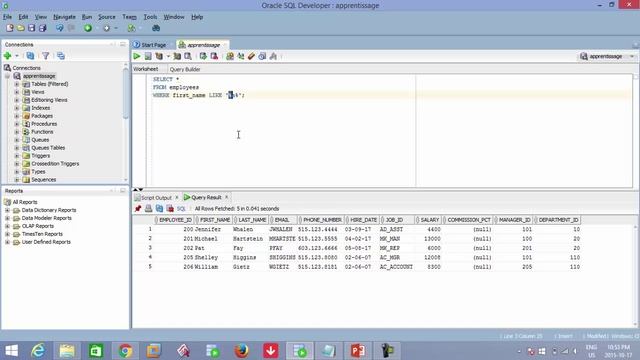Open the Navigate menu
The width and height of the screenshot is (640, 360).
click(64, 17)
